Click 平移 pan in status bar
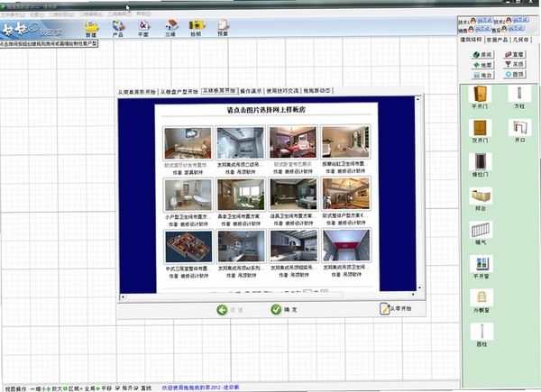This screenshot has width=541, height=392. 105,388
